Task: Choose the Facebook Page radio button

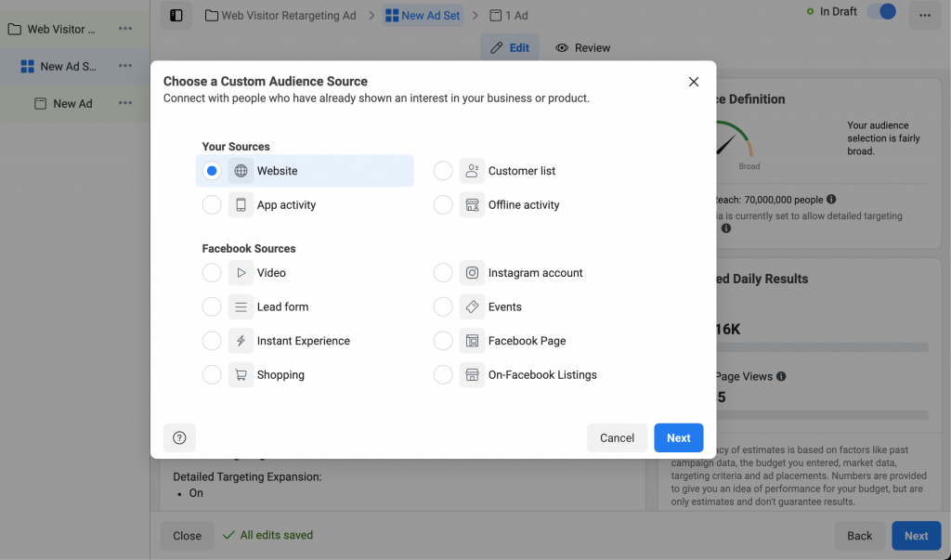Action: pyautogui.click(x=443, y=341)
